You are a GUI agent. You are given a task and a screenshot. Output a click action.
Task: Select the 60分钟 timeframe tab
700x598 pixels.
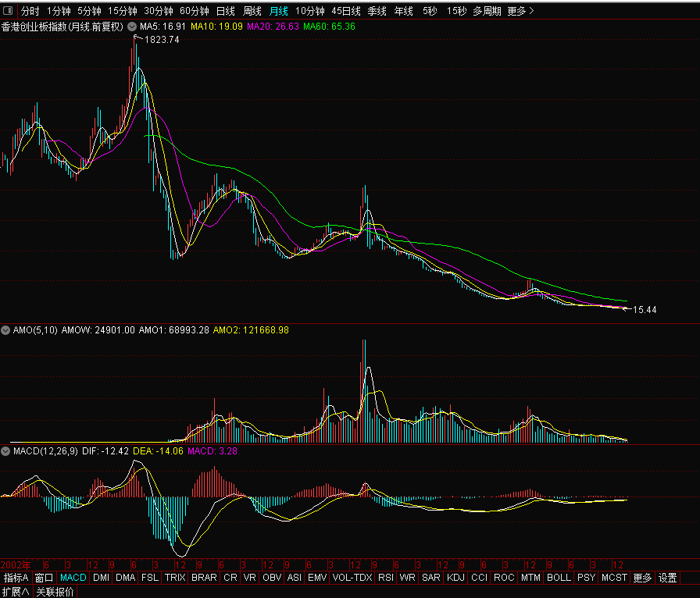click(194, 11)
